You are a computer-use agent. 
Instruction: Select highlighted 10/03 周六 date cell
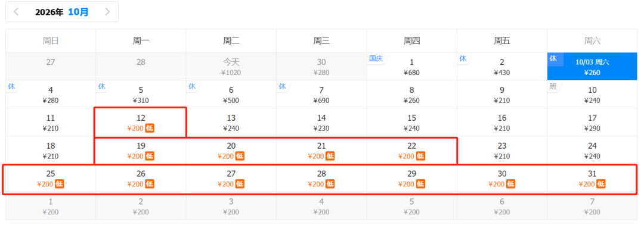(592, 67)
